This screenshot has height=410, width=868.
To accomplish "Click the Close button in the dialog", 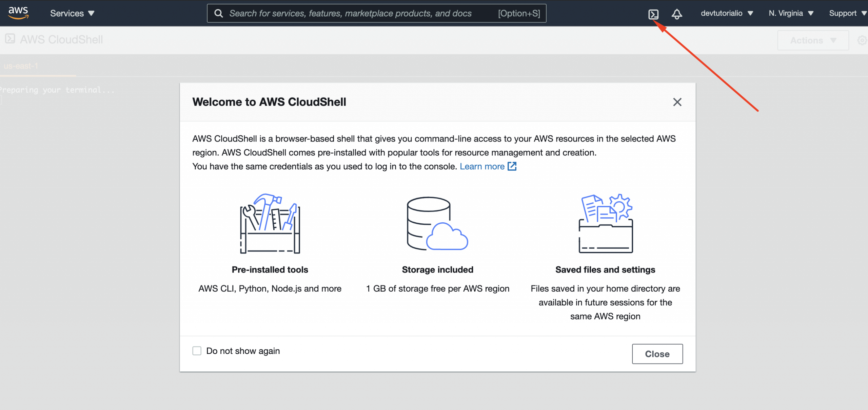I will click(657, 354).
